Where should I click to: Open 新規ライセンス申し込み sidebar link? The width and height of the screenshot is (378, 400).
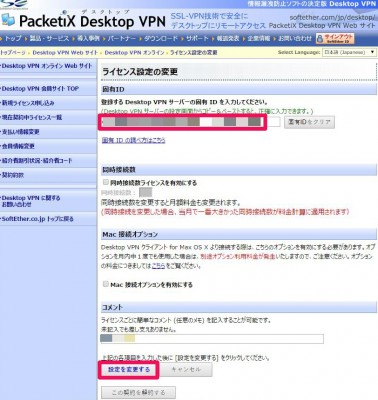pos(28,103)
